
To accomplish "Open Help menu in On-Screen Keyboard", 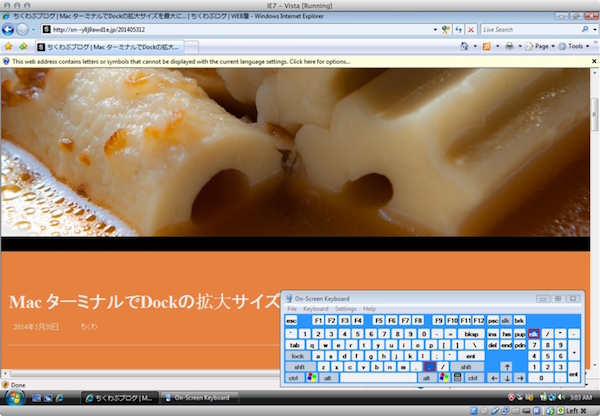I will pyautogui.click(x=369, y=309).
